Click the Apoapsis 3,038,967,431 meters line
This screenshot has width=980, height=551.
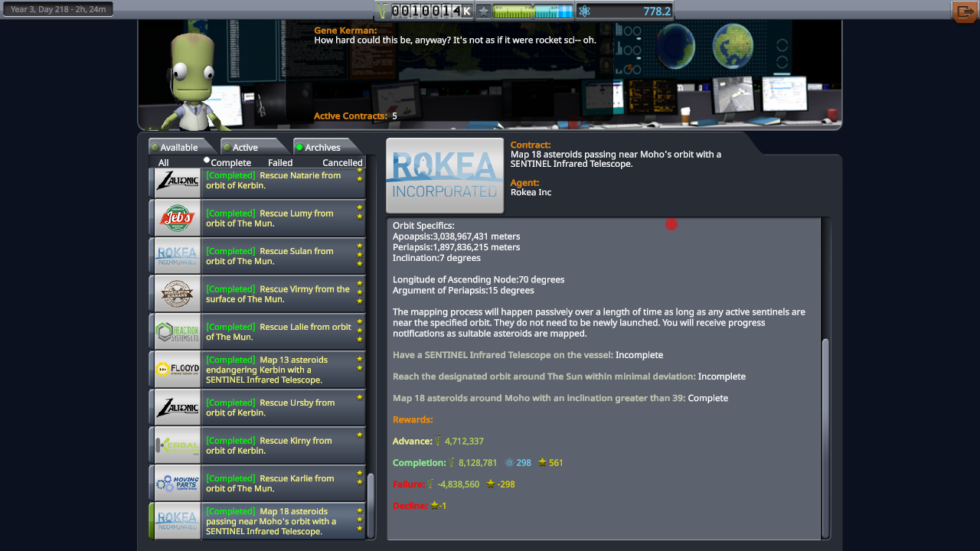[x=456, y=236]
